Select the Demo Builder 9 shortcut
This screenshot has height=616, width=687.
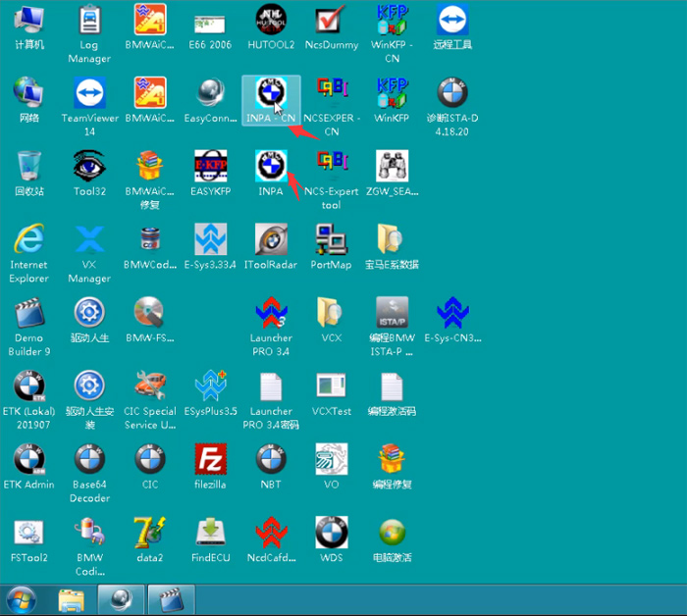pyautogui.click(x=29, y=327)
